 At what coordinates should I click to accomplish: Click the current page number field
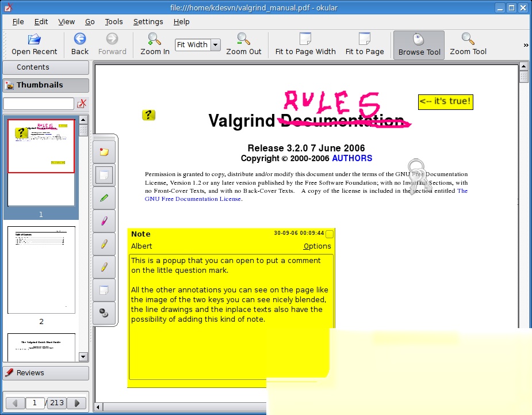[35, 403]
